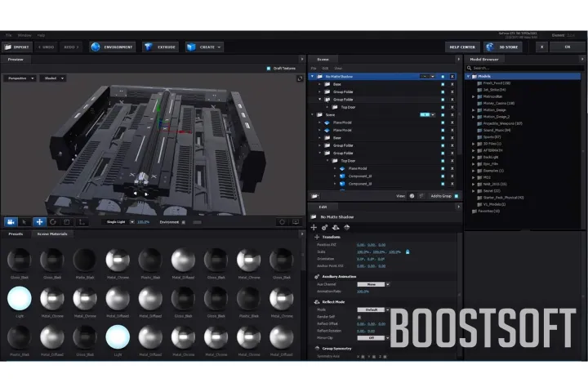This screenshot has height=392, width=588.
Task: Toggle visibility of the No Matte Shadow group
Action: (x=443, y=77)
